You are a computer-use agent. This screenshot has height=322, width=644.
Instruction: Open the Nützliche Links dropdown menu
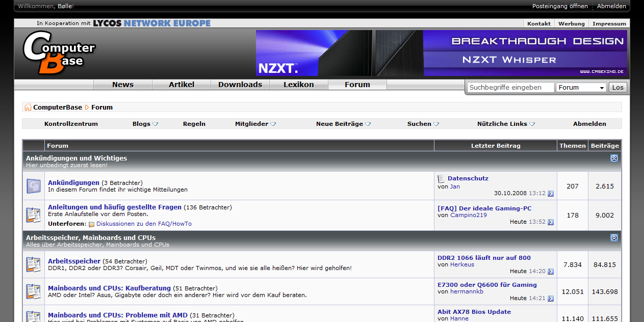pos(506,124)
